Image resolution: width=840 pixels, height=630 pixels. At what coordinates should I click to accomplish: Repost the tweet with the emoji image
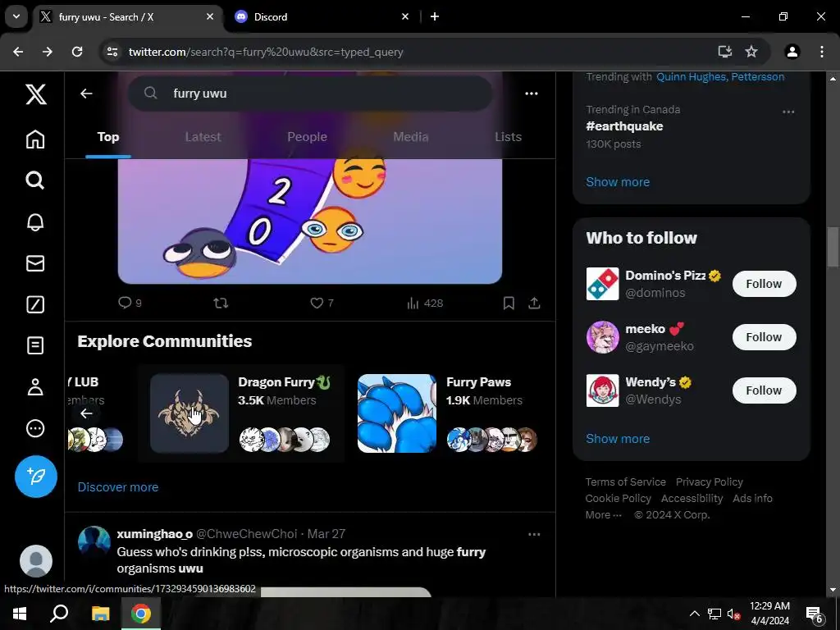(221, 304)
